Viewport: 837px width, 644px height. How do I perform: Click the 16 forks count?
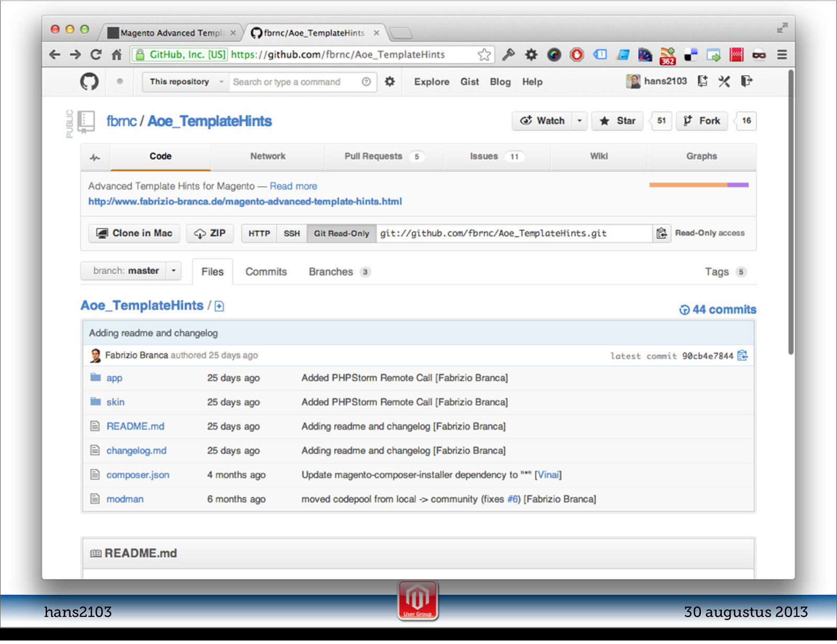pos(746,121)
